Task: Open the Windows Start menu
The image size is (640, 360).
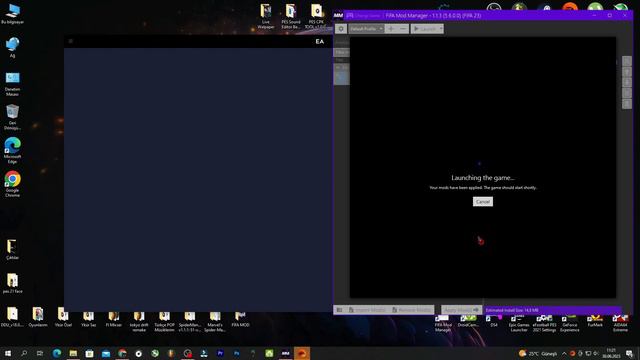Action: tap(8, 353)
